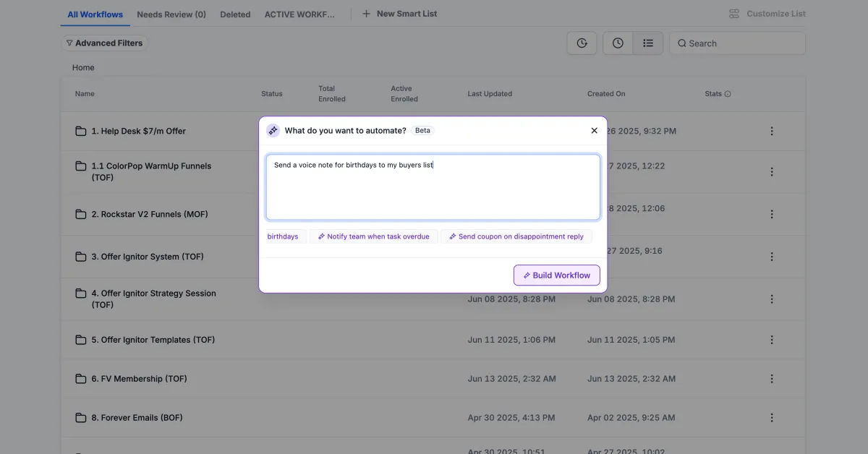Click the clock history icon button

618,43
